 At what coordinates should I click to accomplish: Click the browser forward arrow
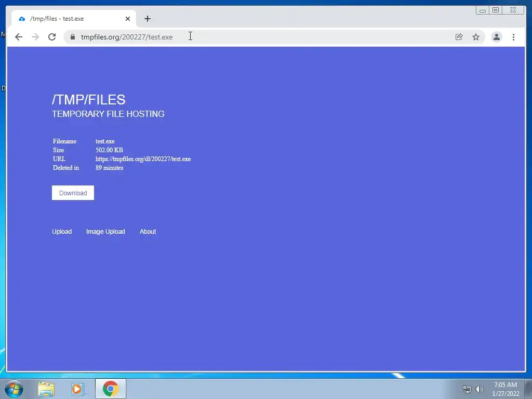(35, 37)
